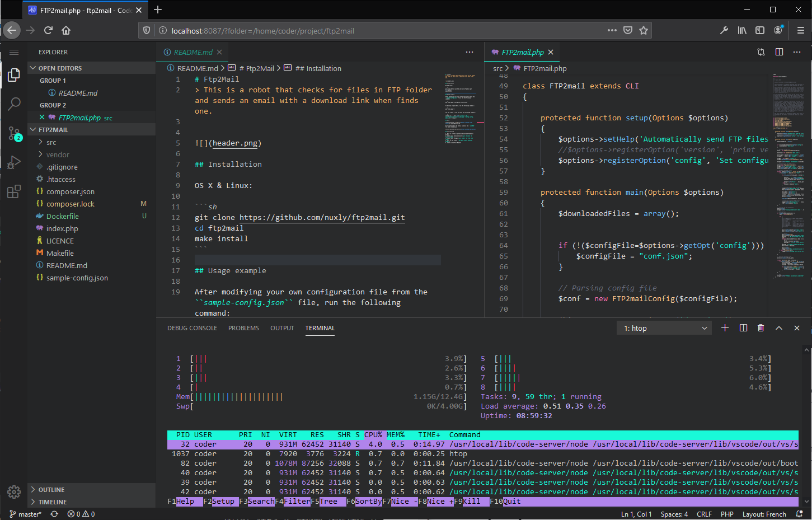Split the terminal panel
Image resolution: width=812 pixels, height=520 pixels.
coord(743,328)
